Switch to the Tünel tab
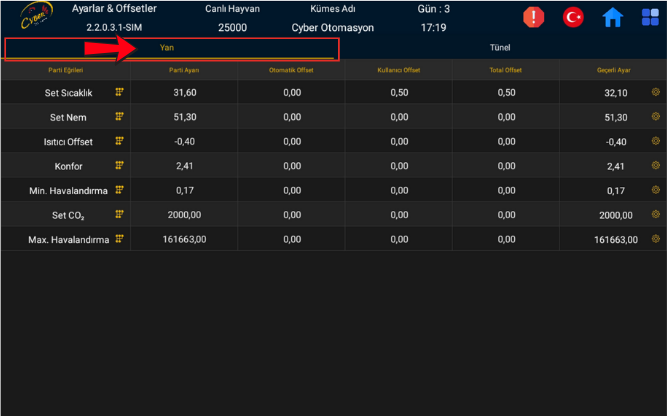The height and width of the screenshot is (416, 667). tap(500, 48)
